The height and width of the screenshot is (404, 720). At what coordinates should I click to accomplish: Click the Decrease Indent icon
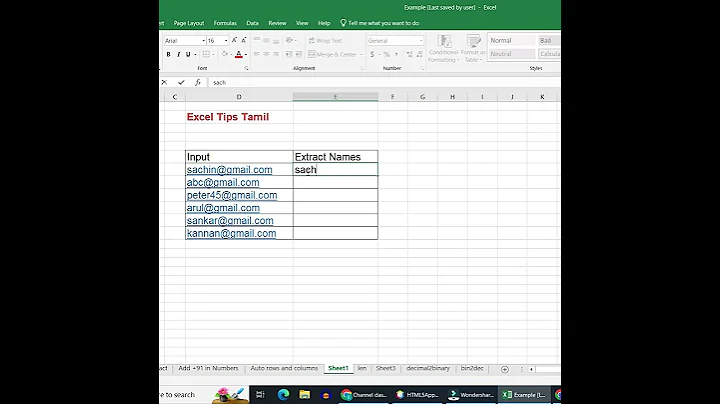(x=289, y=54)
